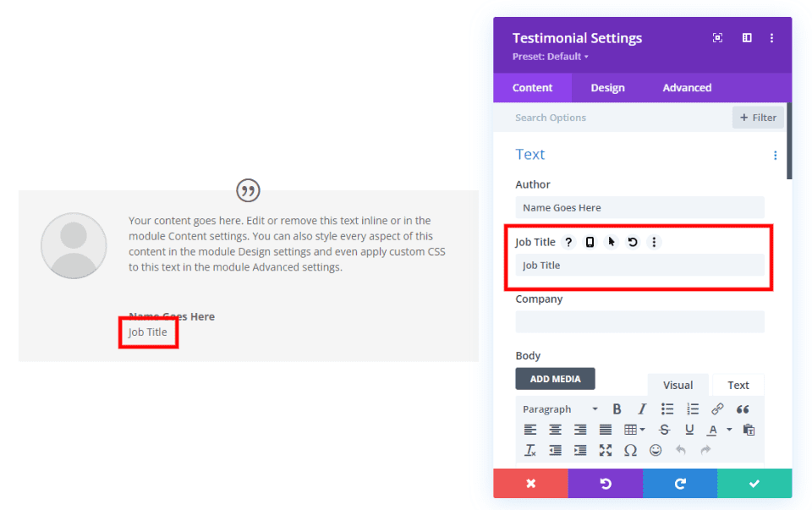Screen dimensions: 812x510
Task: Open the text color picker arrow
Action: pos(729,430)
